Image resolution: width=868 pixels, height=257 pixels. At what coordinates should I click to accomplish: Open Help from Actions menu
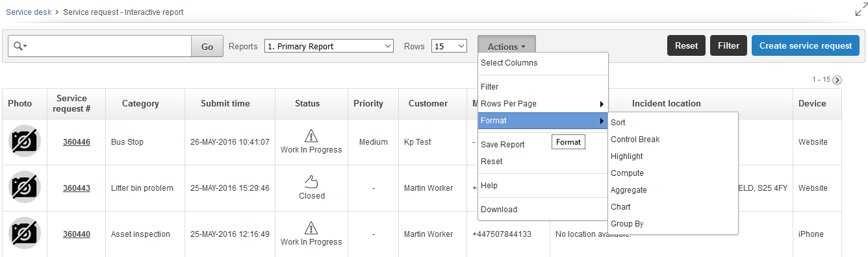pyautogui.click(x=543, y=186)
